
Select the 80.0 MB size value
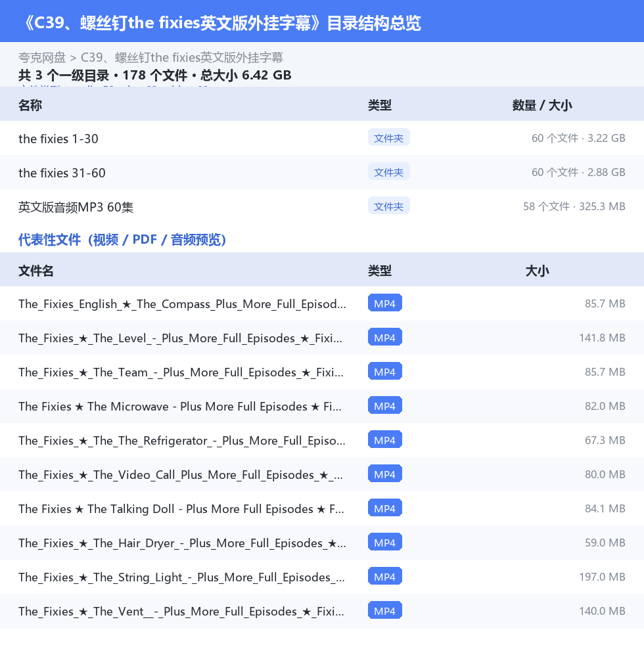click(x=605, y=474)
